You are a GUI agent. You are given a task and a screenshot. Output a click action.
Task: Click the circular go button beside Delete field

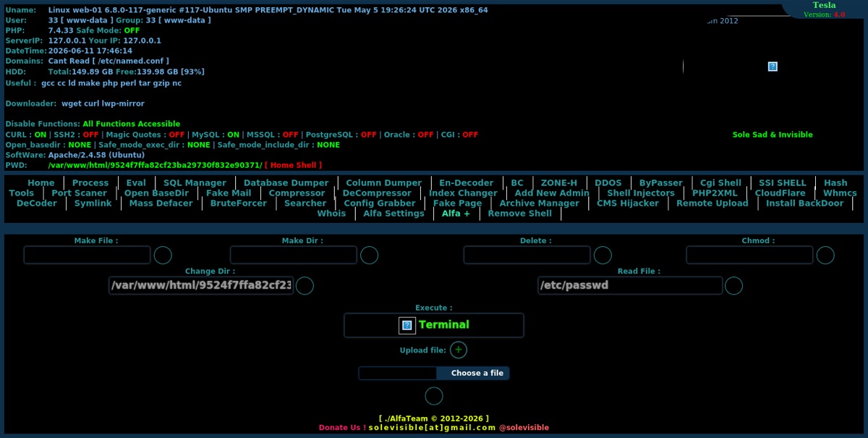[603, 255]
